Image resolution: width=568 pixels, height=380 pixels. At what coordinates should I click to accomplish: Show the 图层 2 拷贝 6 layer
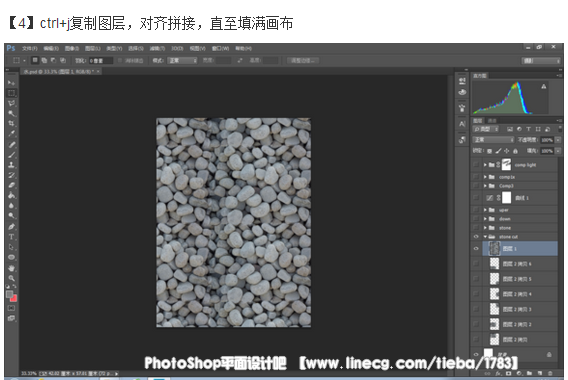tap(476, 264)
